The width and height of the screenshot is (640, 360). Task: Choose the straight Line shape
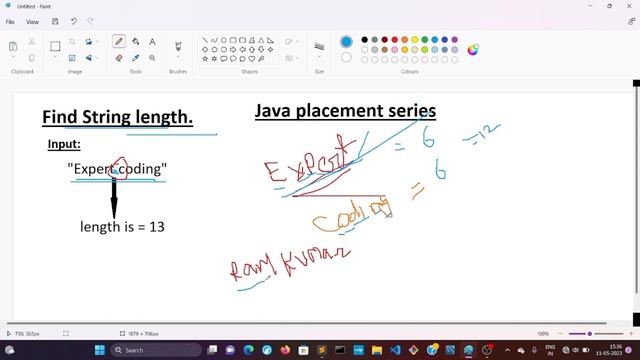(205, 40)
